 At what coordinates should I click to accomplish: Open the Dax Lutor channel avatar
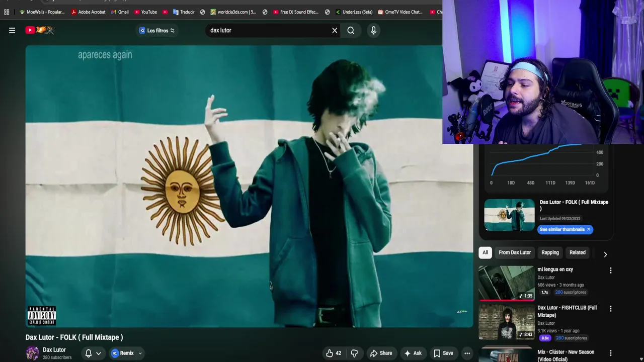pos(32,353)
